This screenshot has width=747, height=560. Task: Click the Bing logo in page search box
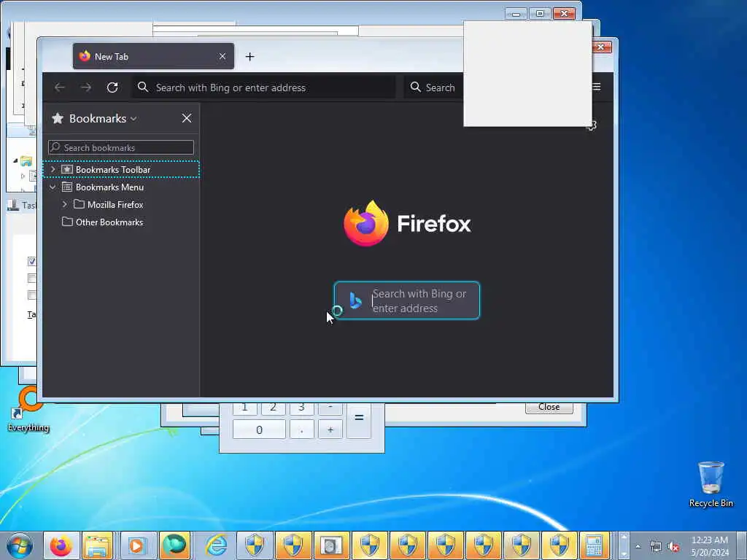pos(355,300)
